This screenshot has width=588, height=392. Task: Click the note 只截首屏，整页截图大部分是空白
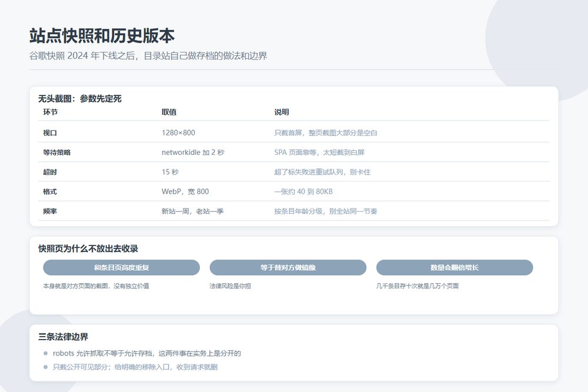pos(326,132)
